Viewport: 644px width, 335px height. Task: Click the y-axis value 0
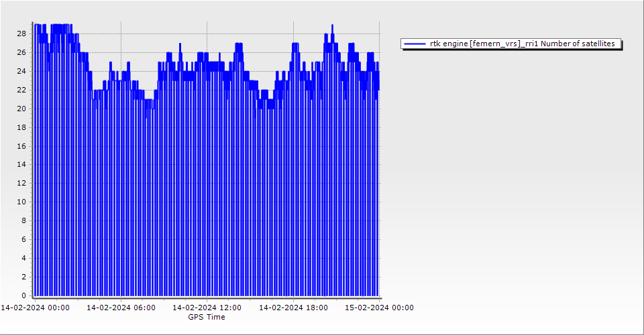23,295
